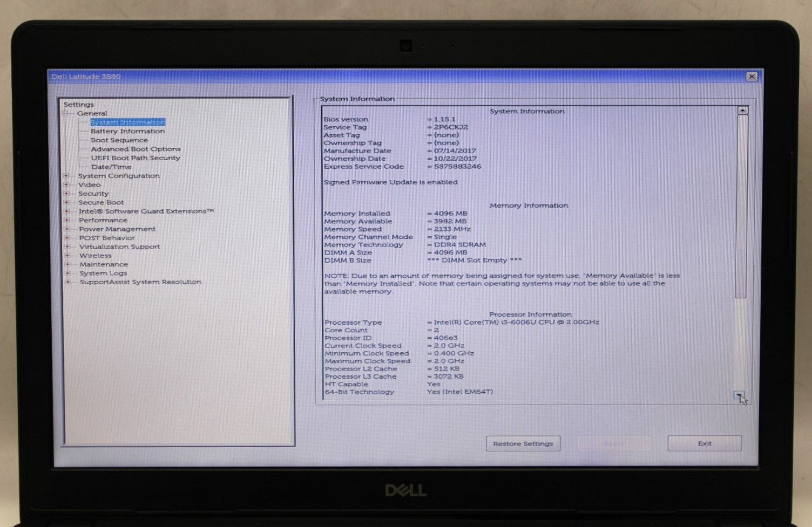Select the General category label
Viewport: 812px width, 527px height.
[x=92, y=113]
